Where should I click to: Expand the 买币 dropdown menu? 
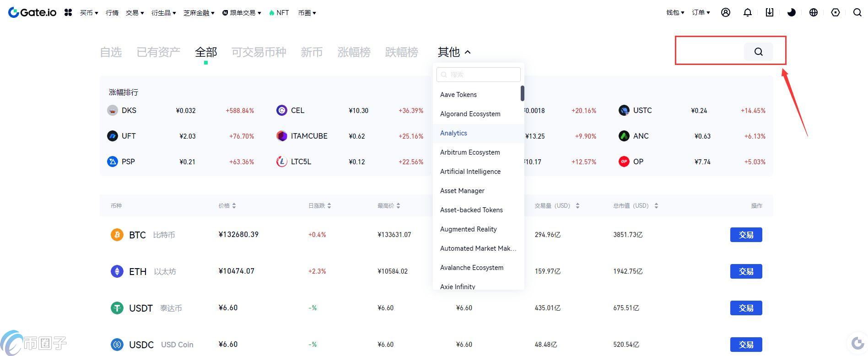pyautogui.click(x=89, y=13)
